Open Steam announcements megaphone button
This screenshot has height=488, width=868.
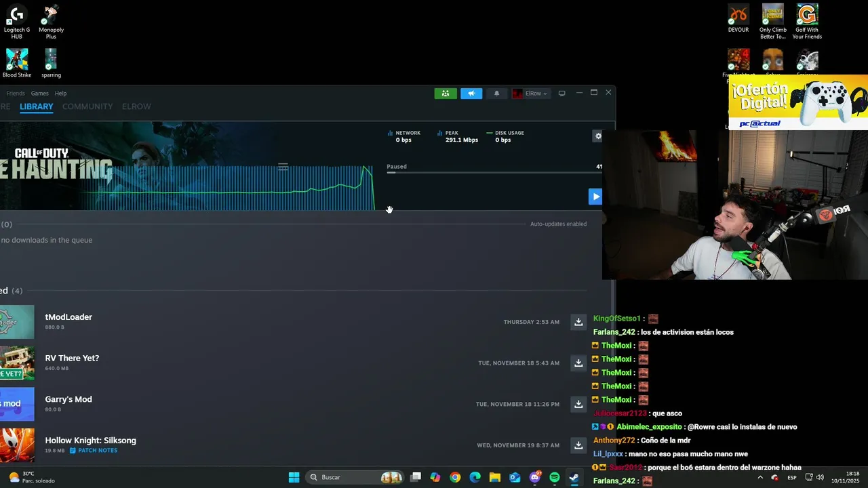coord(471,94)
